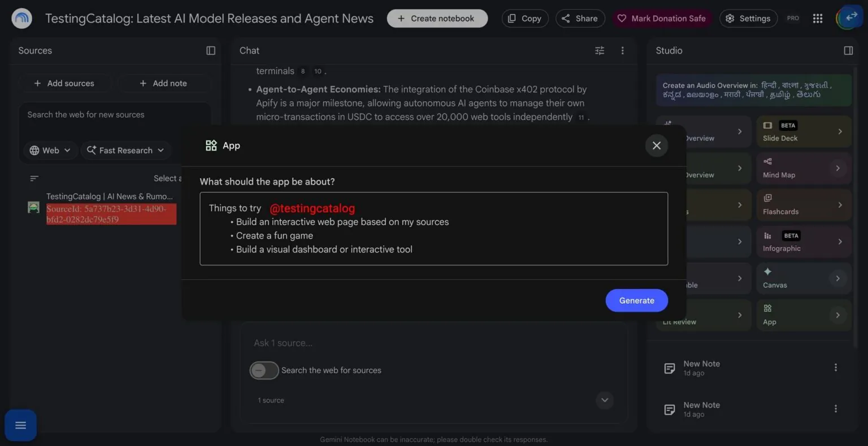The height and width of the screenshot is (446, 868).
Task: Open the Web source type dropdown
Action: (50, 150)
